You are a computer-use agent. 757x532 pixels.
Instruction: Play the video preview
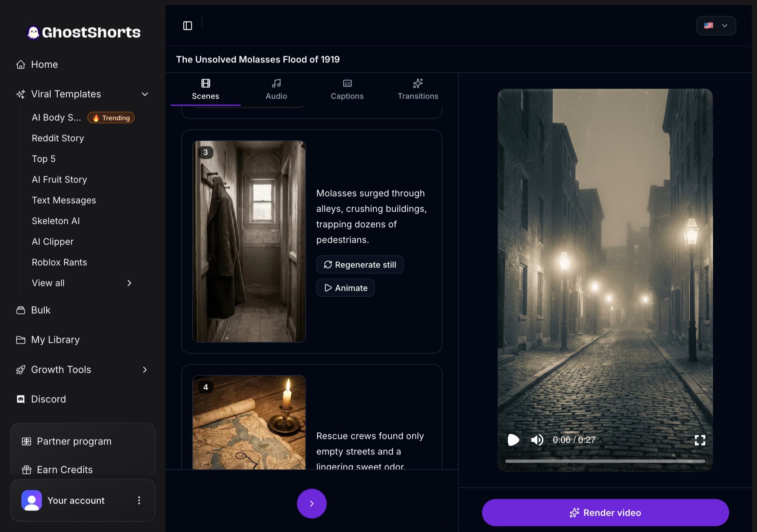[513, 440]
